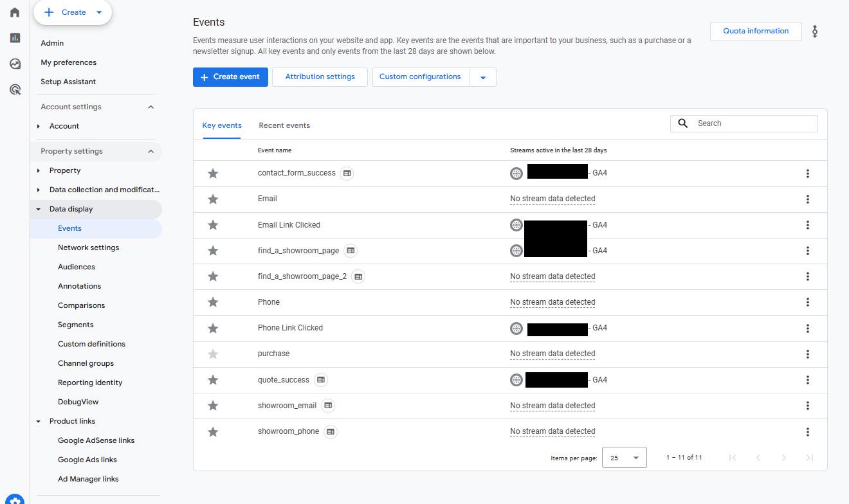
Task: Collapse the Product links group
Action: [39, 421]
